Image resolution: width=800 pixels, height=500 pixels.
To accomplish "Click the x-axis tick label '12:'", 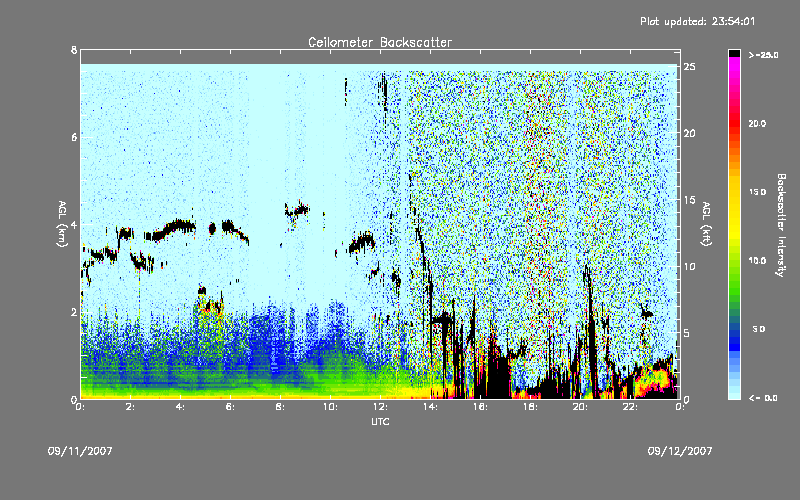I will (380, 407).
